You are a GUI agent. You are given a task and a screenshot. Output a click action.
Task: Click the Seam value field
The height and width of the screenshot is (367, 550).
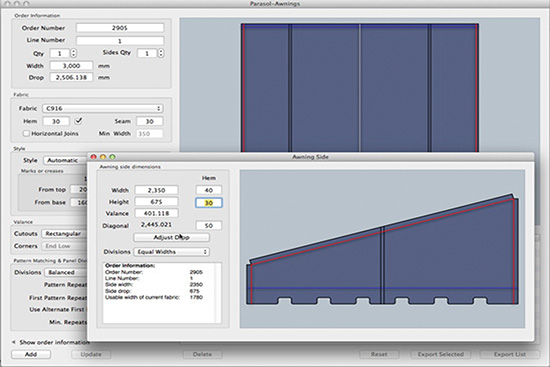[149, 121]
